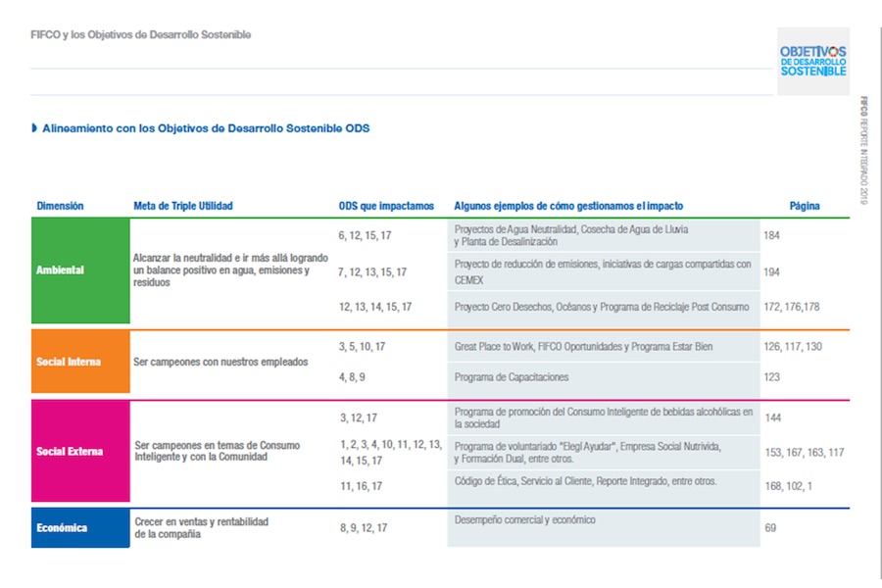Select the ODS list '3, 5, 10, 17'
Screen dimensions: 882x588
362,347
